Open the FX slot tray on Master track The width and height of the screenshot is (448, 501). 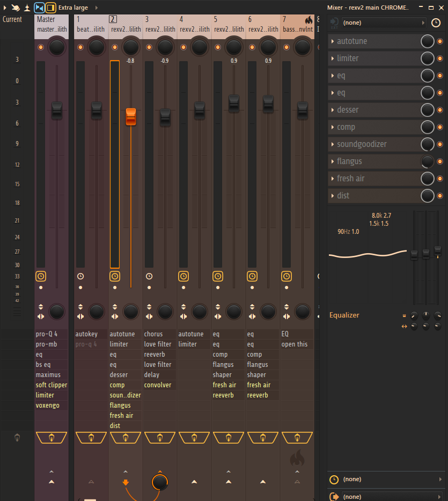coord(52,438)
